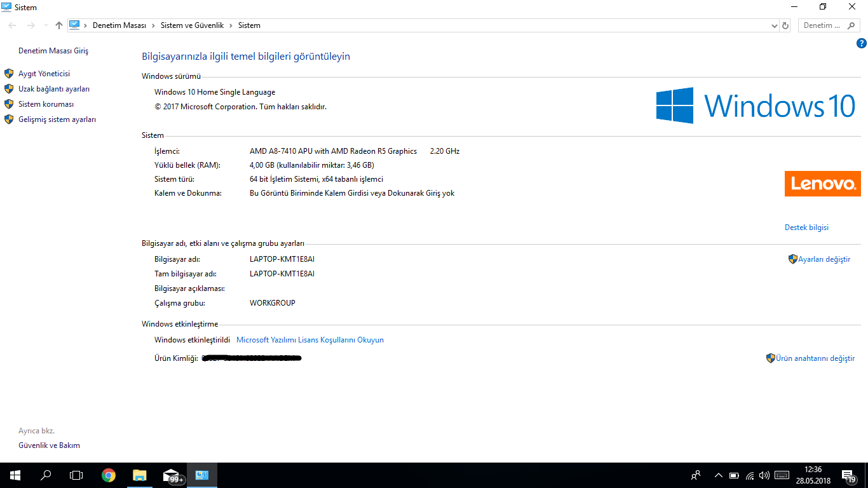868x488 pixels.
Task: Open the Denetim Masası breadcrumb
Action: pos(119,25)
